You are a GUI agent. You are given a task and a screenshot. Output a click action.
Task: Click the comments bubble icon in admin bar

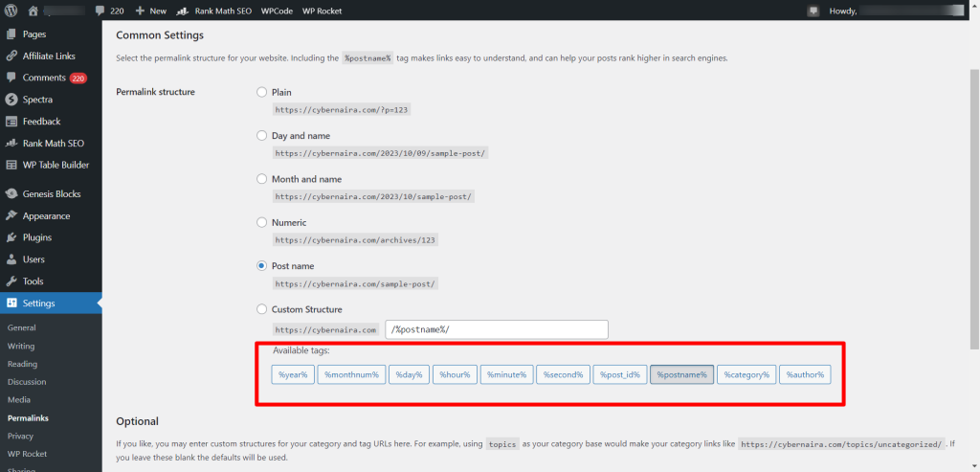pyautogui.click(x=101, y=11)
